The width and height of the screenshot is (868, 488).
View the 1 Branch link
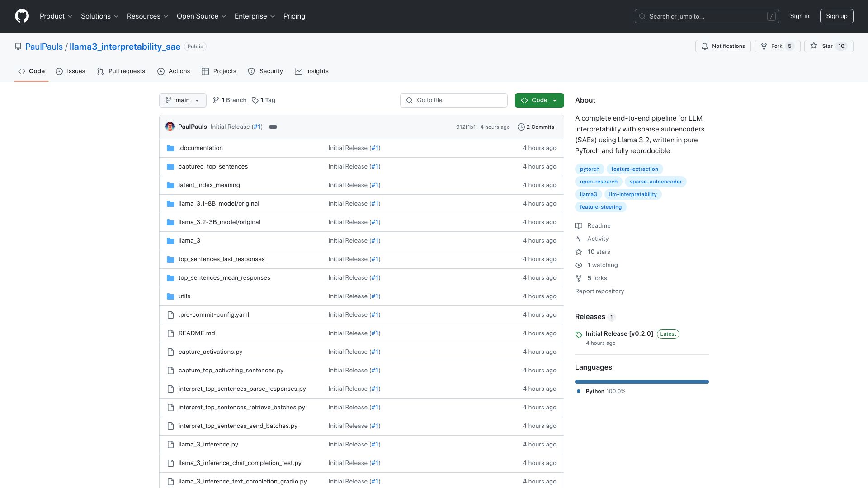(230, 100)
